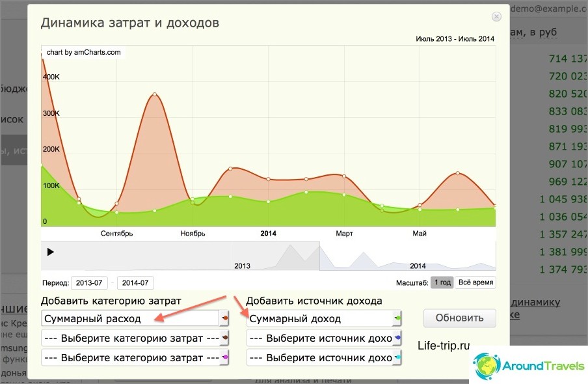
Task: Click the expense peak point near 350K
Action: (155, 94)
